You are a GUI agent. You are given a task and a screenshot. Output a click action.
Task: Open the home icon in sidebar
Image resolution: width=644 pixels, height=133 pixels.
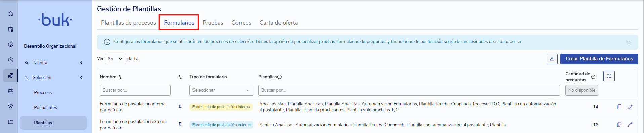coord(11,14)
